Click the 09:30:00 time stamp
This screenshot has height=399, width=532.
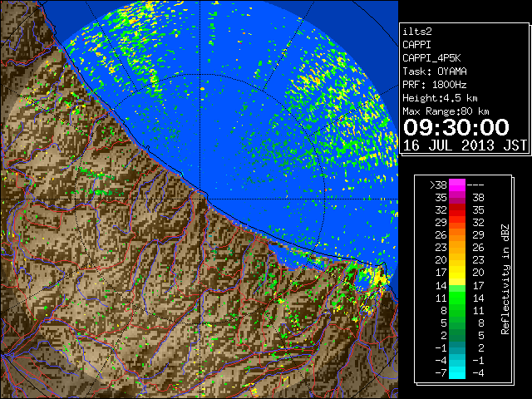tap(456, 127)
